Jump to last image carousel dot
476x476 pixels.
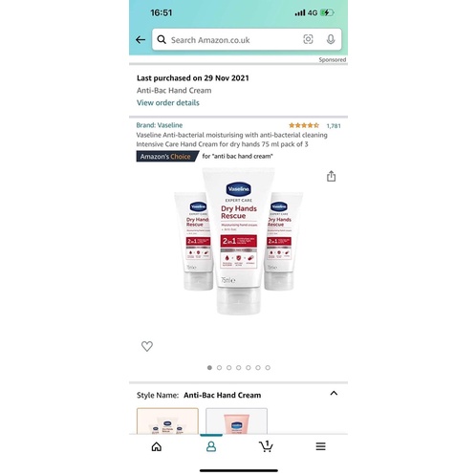268,368
